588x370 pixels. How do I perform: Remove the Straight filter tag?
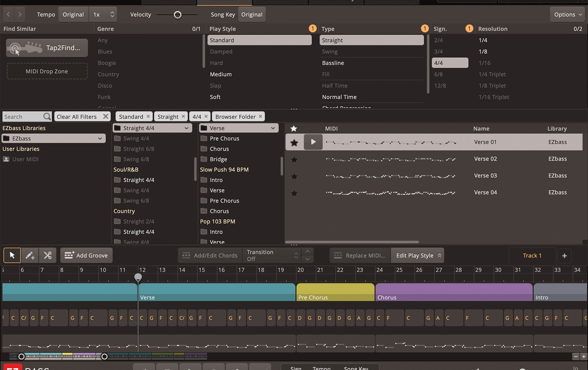[x=183, y=116]
